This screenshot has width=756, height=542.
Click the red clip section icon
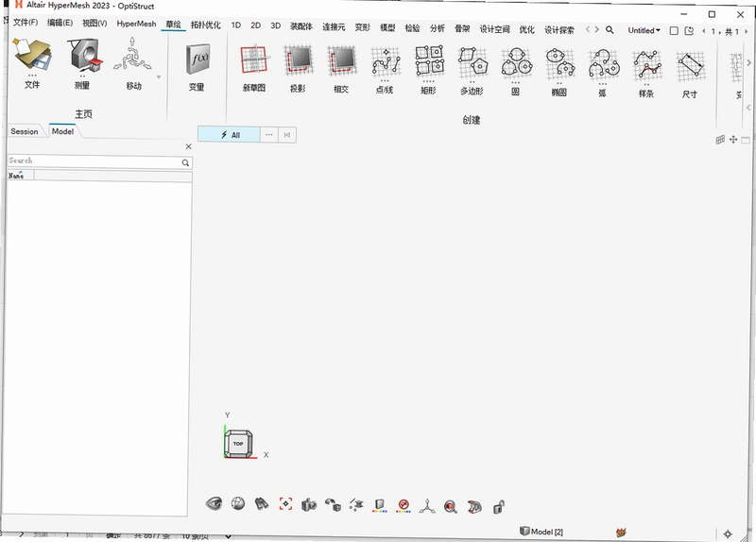(x=474, y=507)
